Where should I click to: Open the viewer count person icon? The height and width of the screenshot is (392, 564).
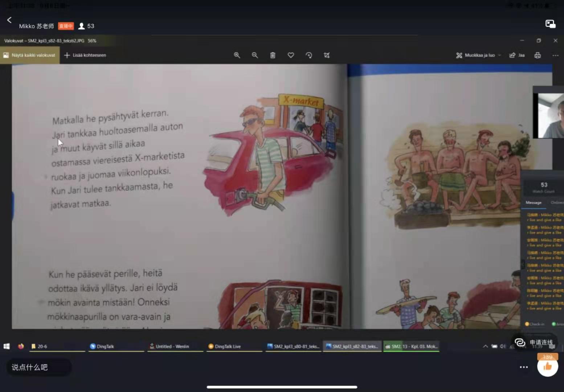81,26
